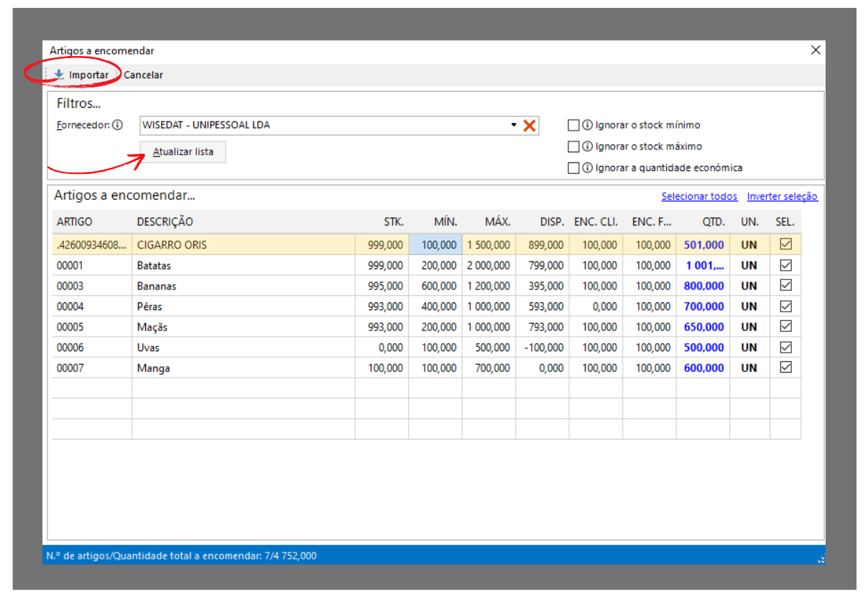Uncheck the SEL. box for Bananas
Viewport: 868px width, 599px height.
[x=785, y=285]
